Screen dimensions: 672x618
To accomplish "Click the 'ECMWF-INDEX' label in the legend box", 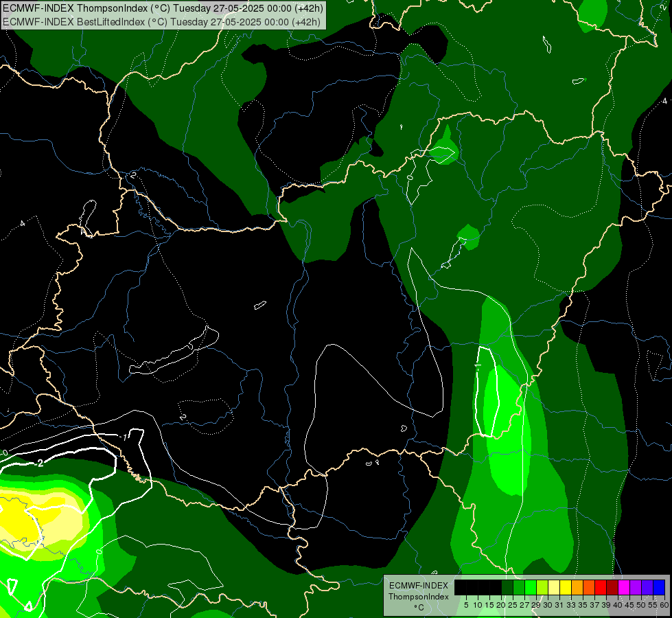I will pos(419,586).
